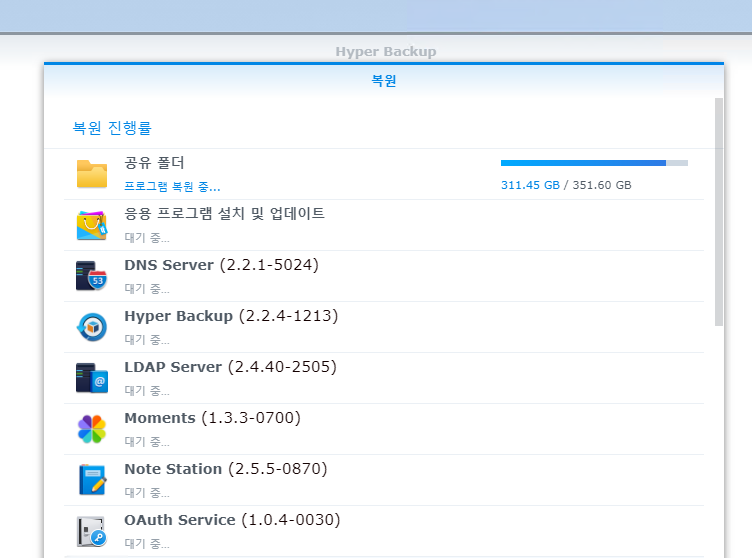Image resolution: width=752 pixels, height=558 pixels.
Task: Click 'Hyper Backup (2.2.4-1213)' text
Action: (x=231, y=316)
